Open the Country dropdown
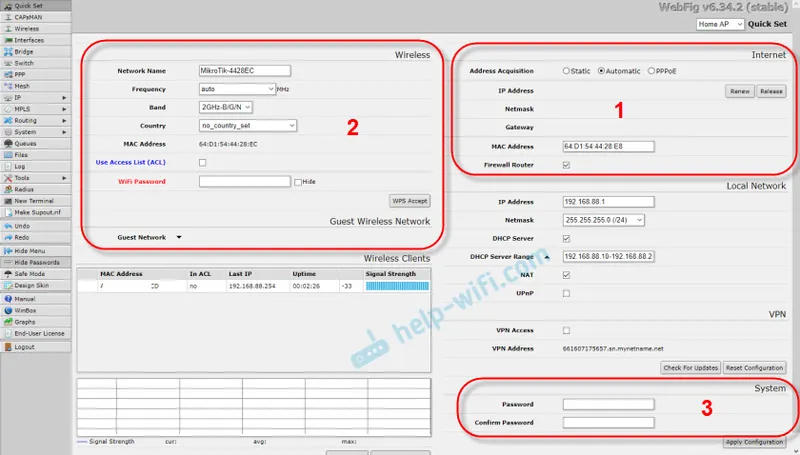Image resolution: width=800 pixels, height=455 pixels. [247, 125]
